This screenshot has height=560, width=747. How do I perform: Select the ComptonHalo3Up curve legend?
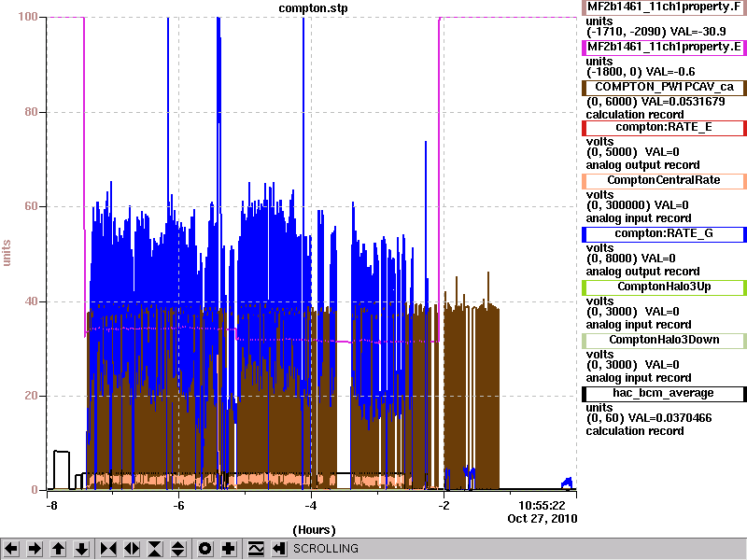[x=664, y=287]
